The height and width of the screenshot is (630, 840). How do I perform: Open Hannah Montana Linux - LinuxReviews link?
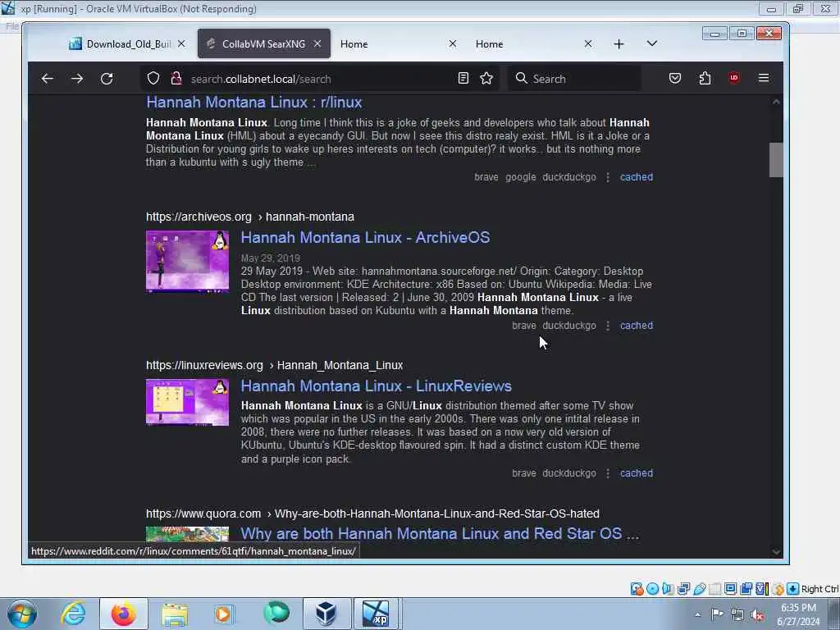click(376, 386)
